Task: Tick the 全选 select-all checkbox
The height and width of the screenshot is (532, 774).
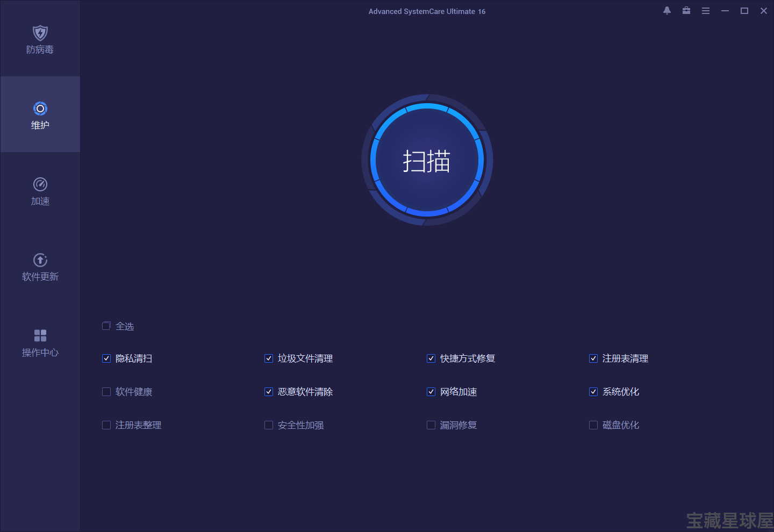Action: coord(106,326)
